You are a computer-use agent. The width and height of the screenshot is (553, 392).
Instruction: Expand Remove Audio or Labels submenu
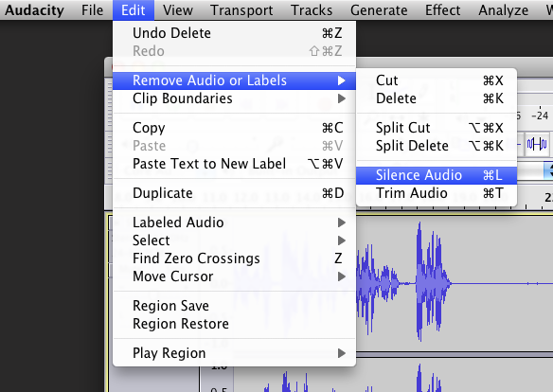pos(234,80)
